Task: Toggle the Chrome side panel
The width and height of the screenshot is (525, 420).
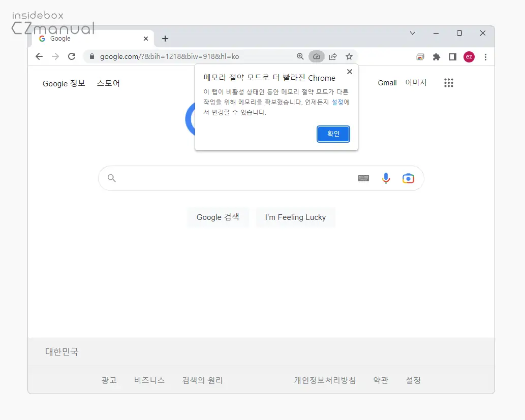Action: (x=453, y=57)
